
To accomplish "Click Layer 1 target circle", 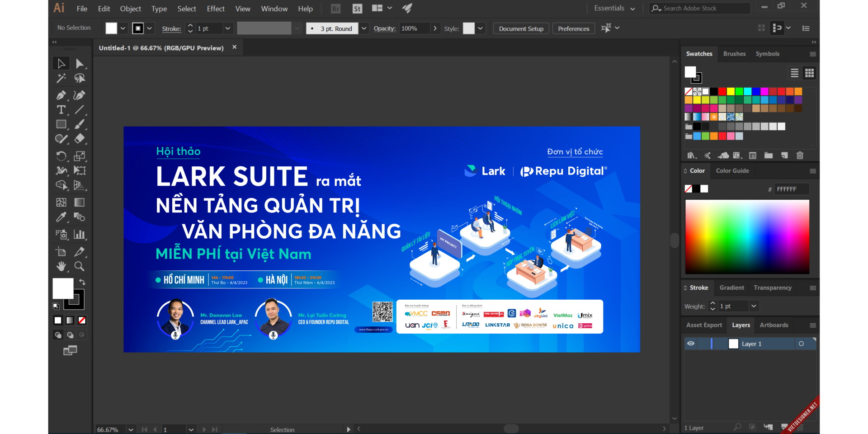I will tap(801, 344).
